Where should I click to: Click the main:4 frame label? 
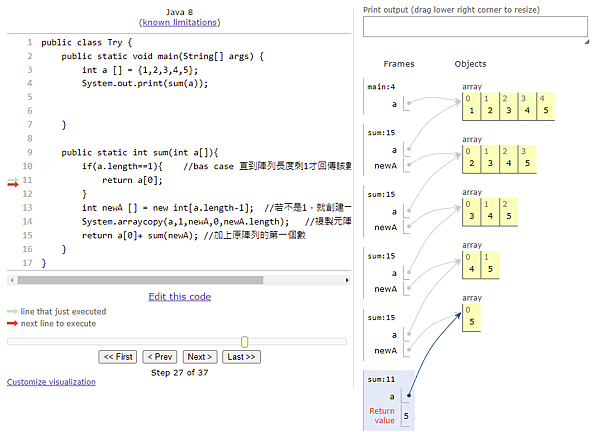pos(381,87)
